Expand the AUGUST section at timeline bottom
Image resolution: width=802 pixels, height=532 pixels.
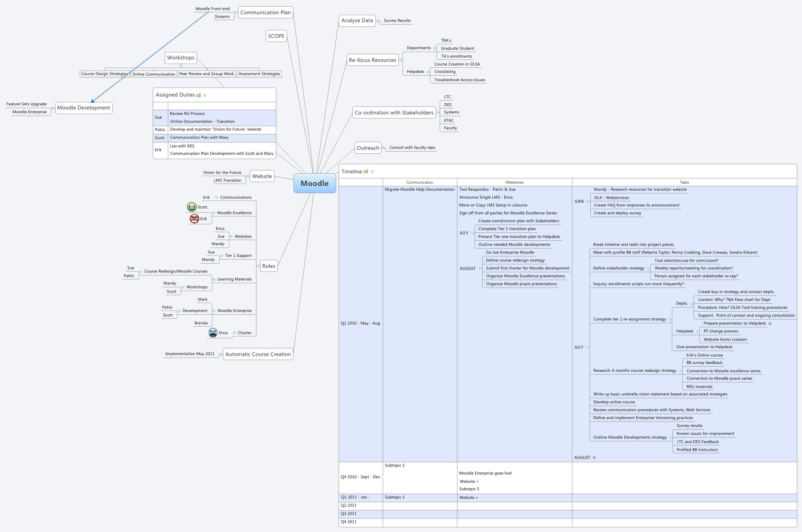(594, 457)
